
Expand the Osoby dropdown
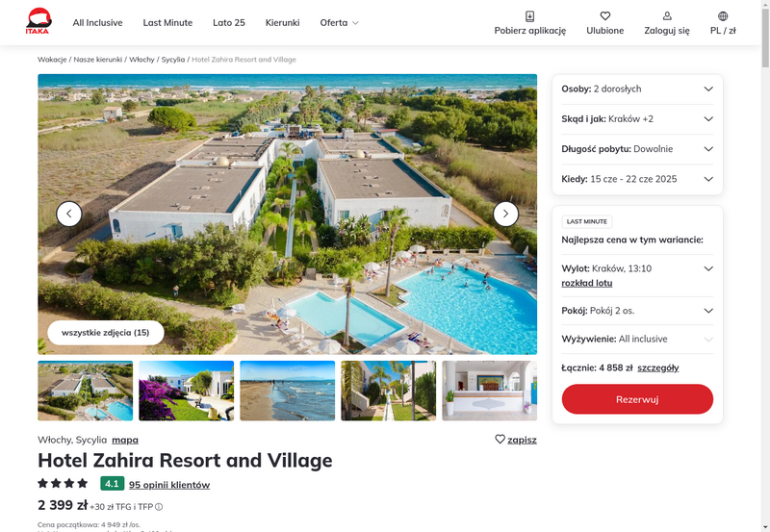click(x=637, y=89)
